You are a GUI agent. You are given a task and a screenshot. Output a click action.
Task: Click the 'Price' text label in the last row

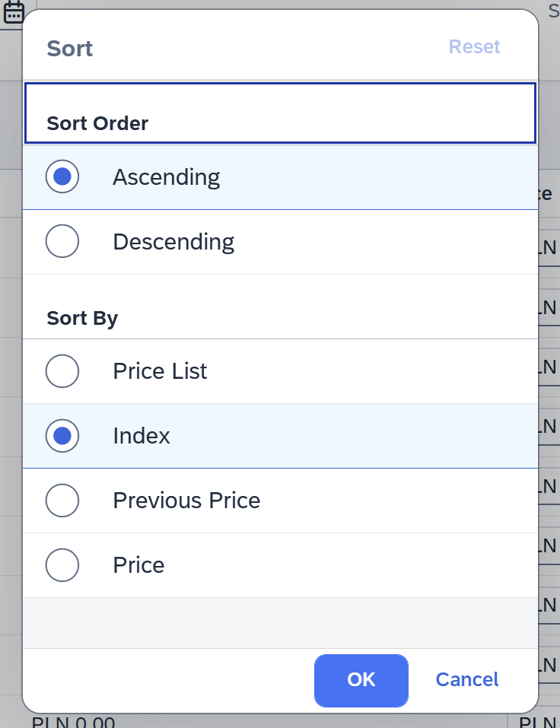point(138,565)
